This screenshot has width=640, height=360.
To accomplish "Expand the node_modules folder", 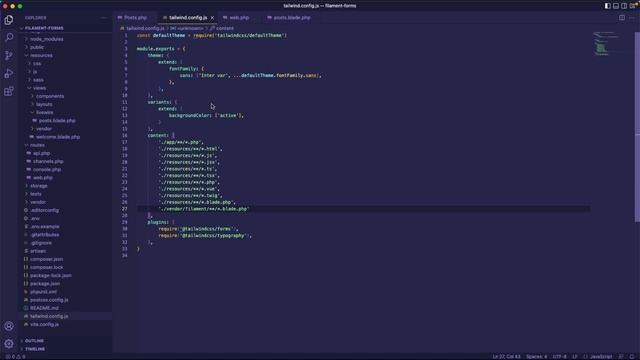I will tap(47, 39).
